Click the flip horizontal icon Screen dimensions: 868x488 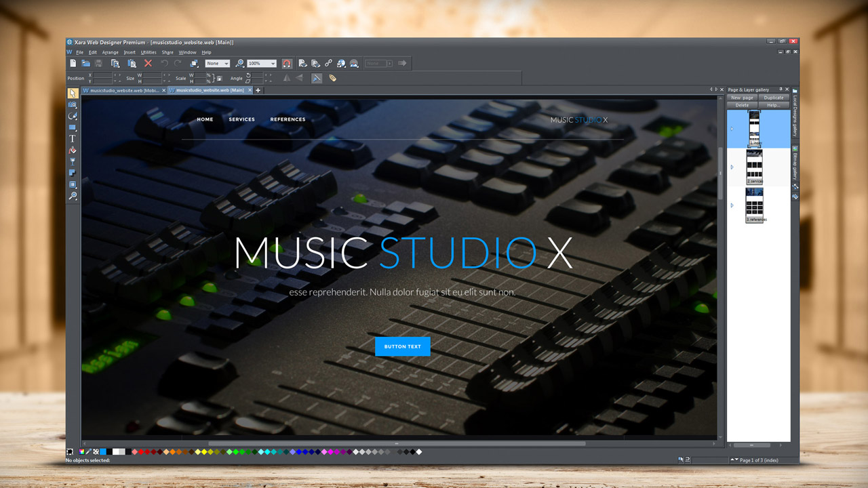pos(287,78)
